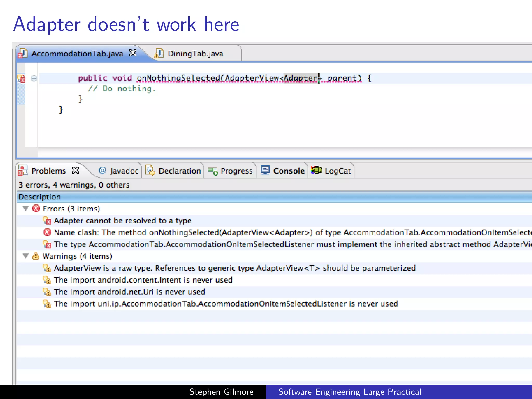Screen dimensions: 532x399
Task: Click the LogCat icon
Action: [317, 170]
